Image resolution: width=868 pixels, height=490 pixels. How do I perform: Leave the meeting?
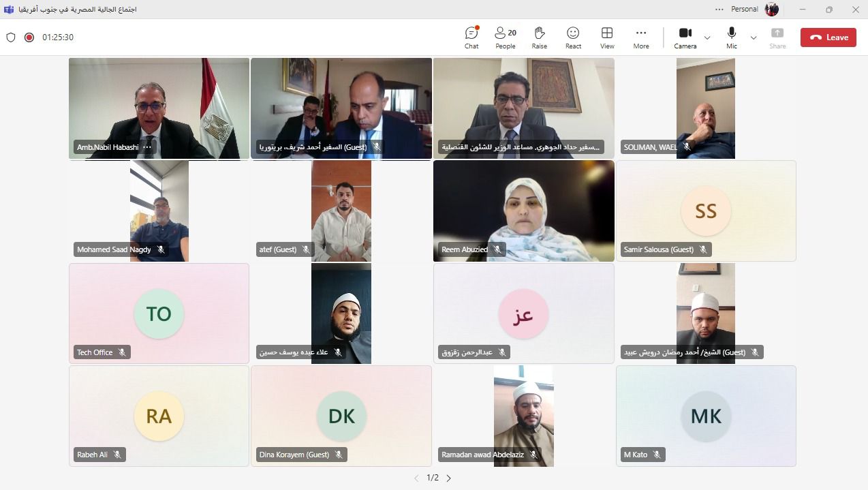pos(828,37)
